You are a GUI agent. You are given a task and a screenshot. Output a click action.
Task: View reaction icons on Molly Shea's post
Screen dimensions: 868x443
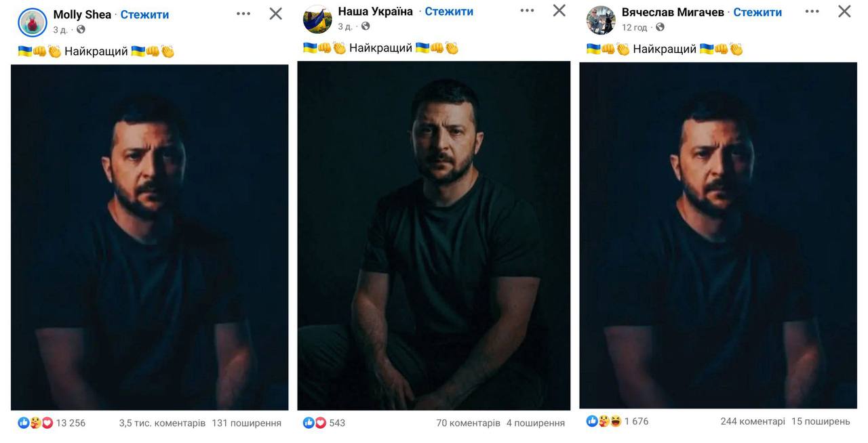[35, 423]
